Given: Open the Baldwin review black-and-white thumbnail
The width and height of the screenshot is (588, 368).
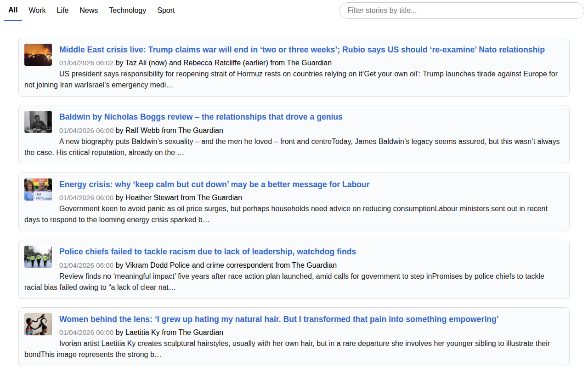Looking at the screenshot, I should [x=38, y=122].
